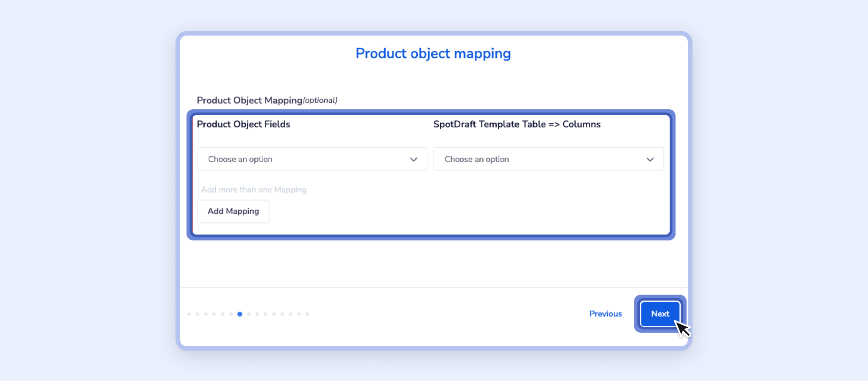The image size is (868, 381).
Task: Jump to the last step indicator dot
Action: pyautogui.click(x=307, y=314)
